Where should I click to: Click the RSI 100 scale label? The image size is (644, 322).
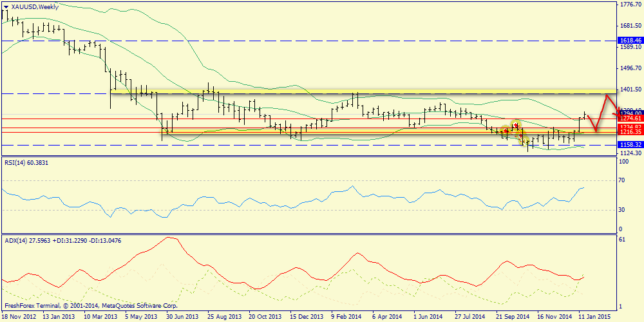point(625,162)
